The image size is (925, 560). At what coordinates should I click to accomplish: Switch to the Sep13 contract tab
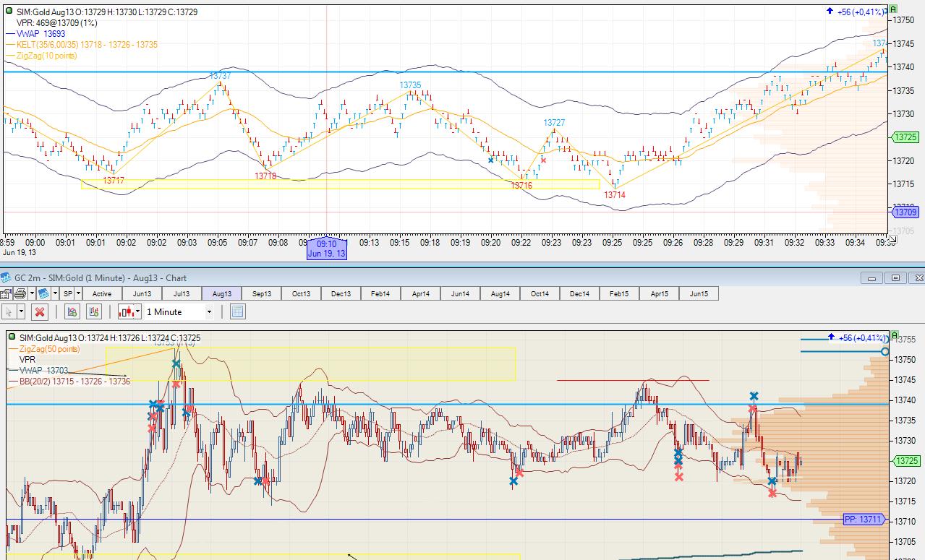[x=261, y=293]
